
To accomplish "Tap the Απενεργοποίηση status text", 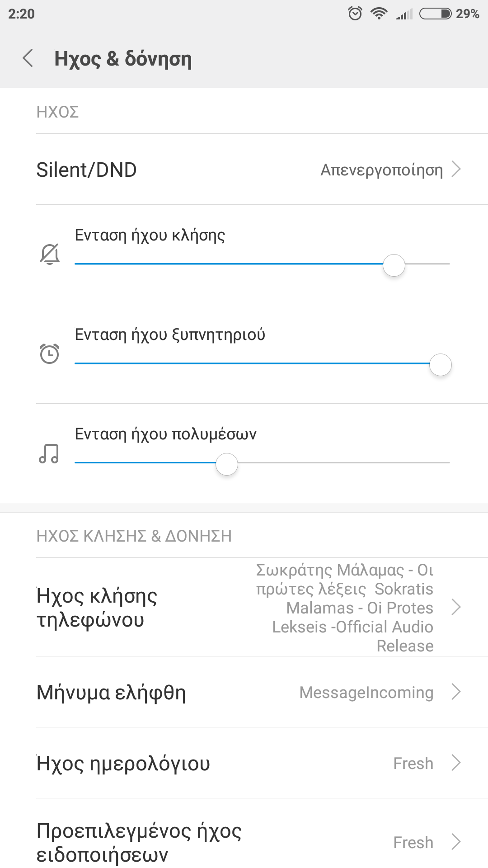I will click(381, 170).
